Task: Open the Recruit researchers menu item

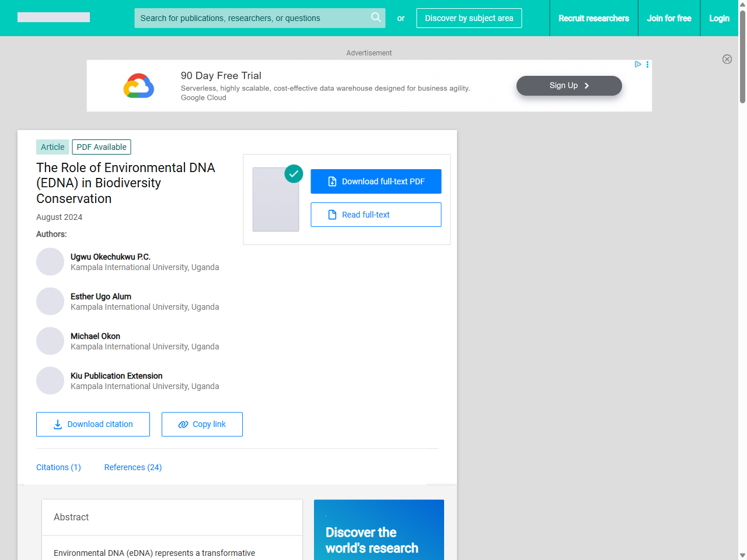Action: pos(594,18)
